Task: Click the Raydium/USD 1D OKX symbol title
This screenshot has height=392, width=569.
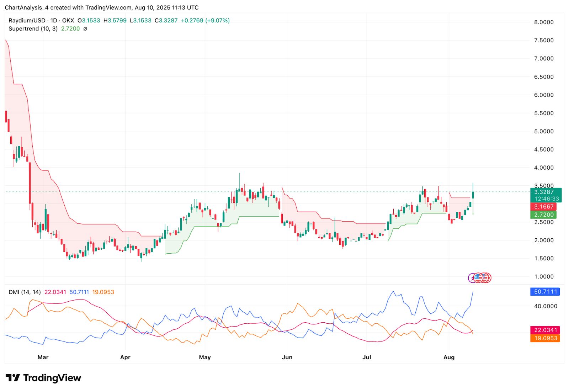Action: [41, 21]
